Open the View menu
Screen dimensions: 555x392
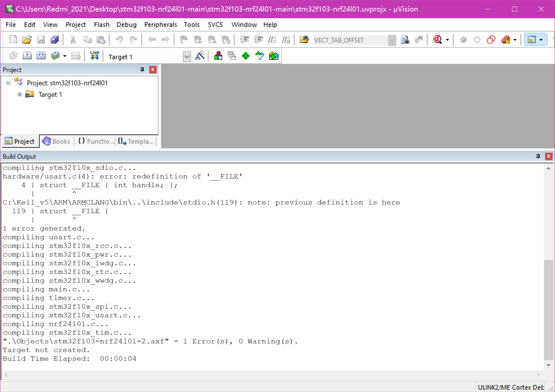pos(50,25)
